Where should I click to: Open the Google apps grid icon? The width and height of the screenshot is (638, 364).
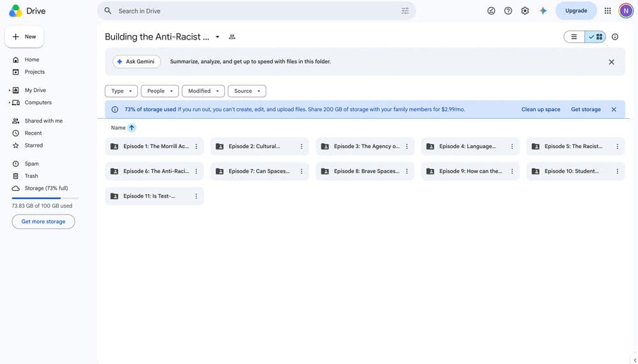click(x=607, y=11)
